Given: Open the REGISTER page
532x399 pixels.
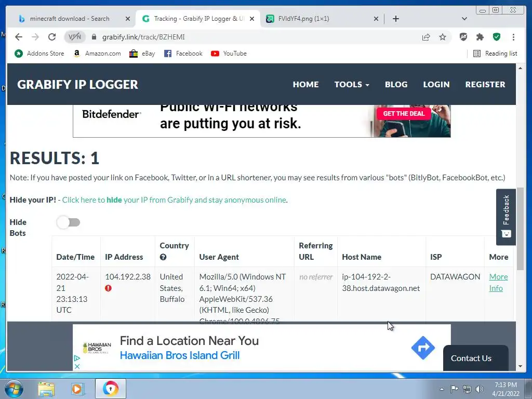Looking at the screenshot, I should (485, 85).
